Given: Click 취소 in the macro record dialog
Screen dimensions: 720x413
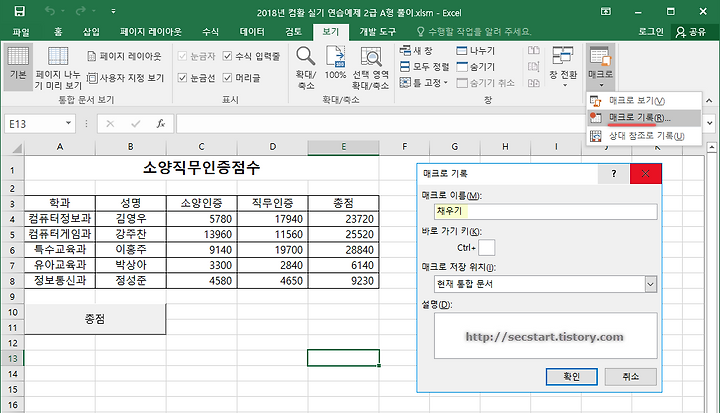Looking at the screenshot, I should pos(630,377).
